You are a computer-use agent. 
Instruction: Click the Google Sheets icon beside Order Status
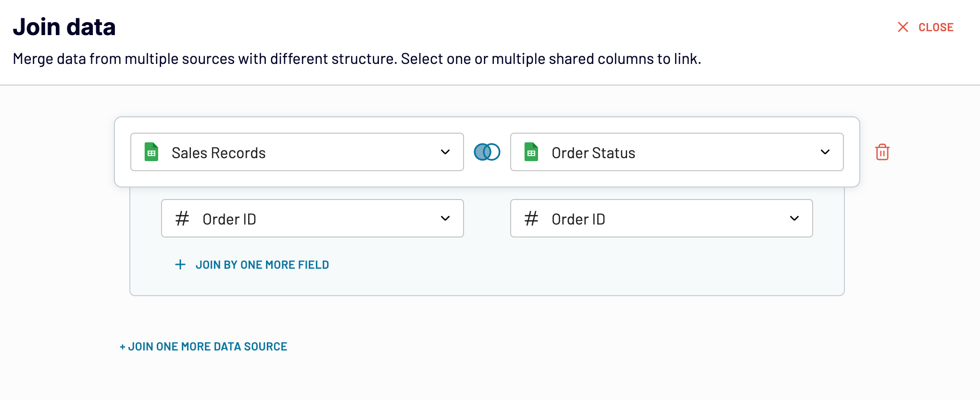[x=531, y=152]
